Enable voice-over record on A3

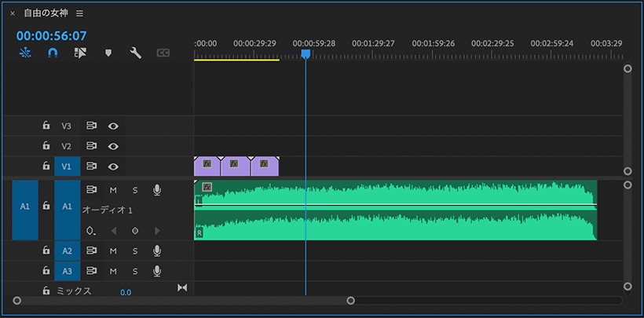[157, 271]
